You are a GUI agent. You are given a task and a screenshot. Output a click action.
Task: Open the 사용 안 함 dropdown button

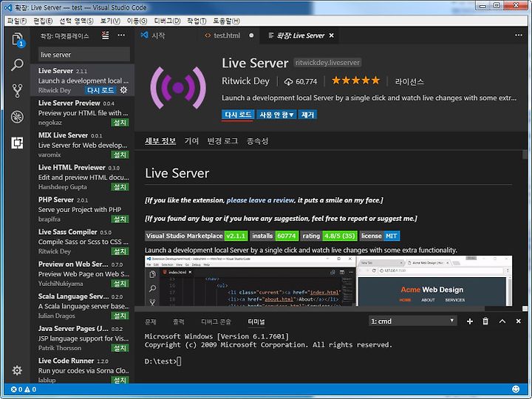point(276,115)
